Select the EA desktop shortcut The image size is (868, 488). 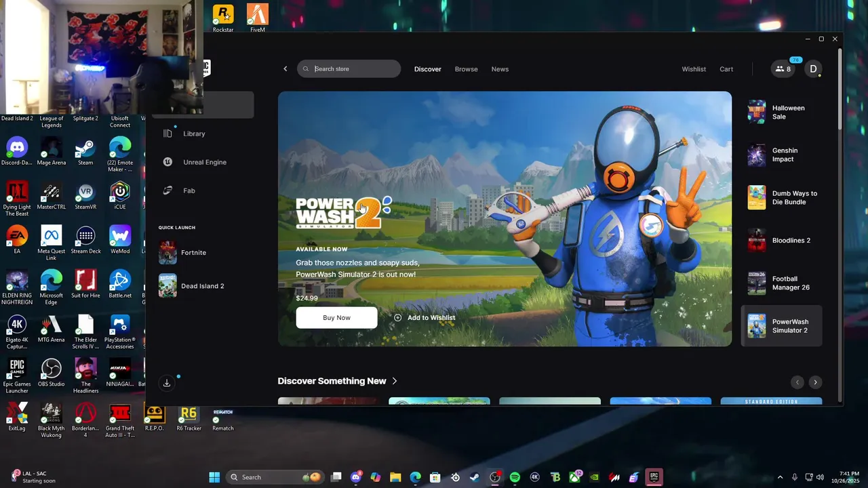[17, 240]
